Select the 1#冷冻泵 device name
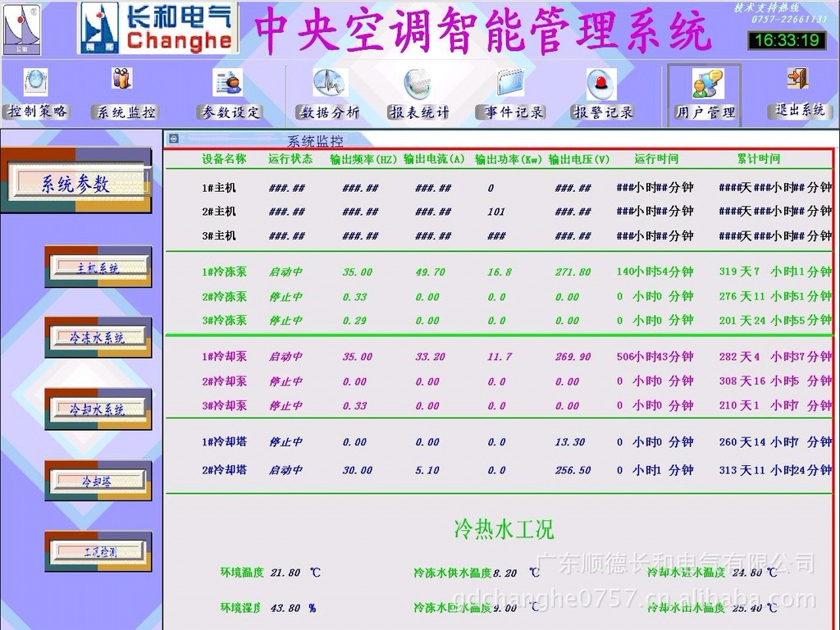The height and width of the screenshot is (630, 840). pos(224,272)
